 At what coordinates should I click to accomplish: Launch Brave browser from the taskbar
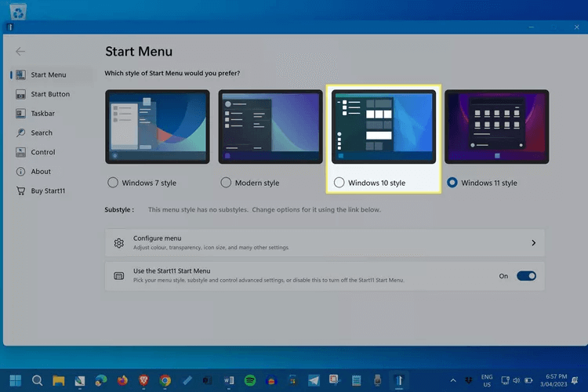143,381
